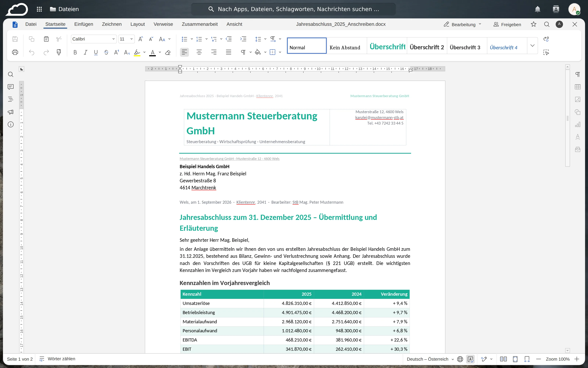Click the clone formatting paintbrush icon

(x=59, y=52)
